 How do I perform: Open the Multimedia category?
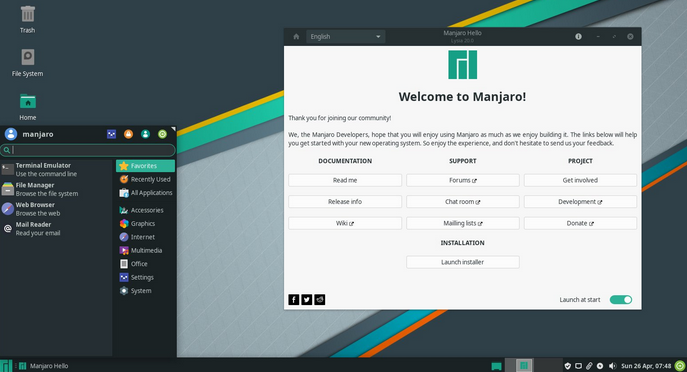[145, 251]
